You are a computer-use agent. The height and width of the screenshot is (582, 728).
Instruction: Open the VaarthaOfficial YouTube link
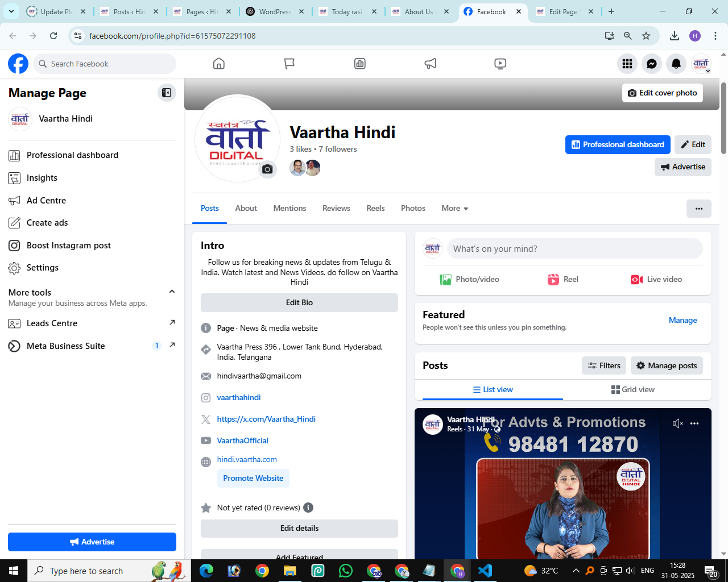tap(242, 440)
